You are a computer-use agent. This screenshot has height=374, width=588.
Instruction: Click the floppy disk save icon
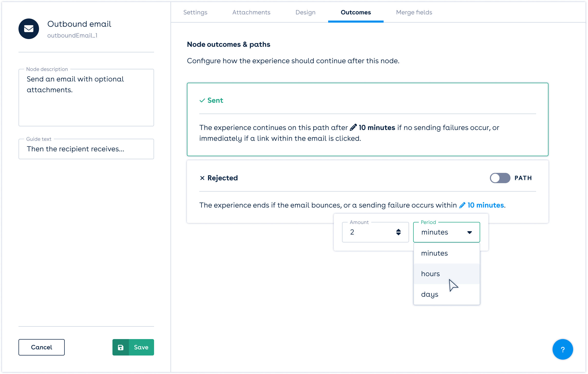(x=121, y=347)
